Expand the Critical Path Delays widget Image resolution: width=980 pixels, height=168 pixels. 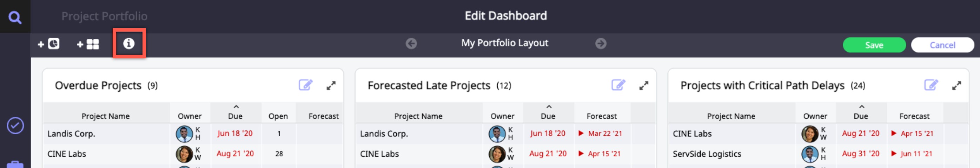[x=956, y=85]
